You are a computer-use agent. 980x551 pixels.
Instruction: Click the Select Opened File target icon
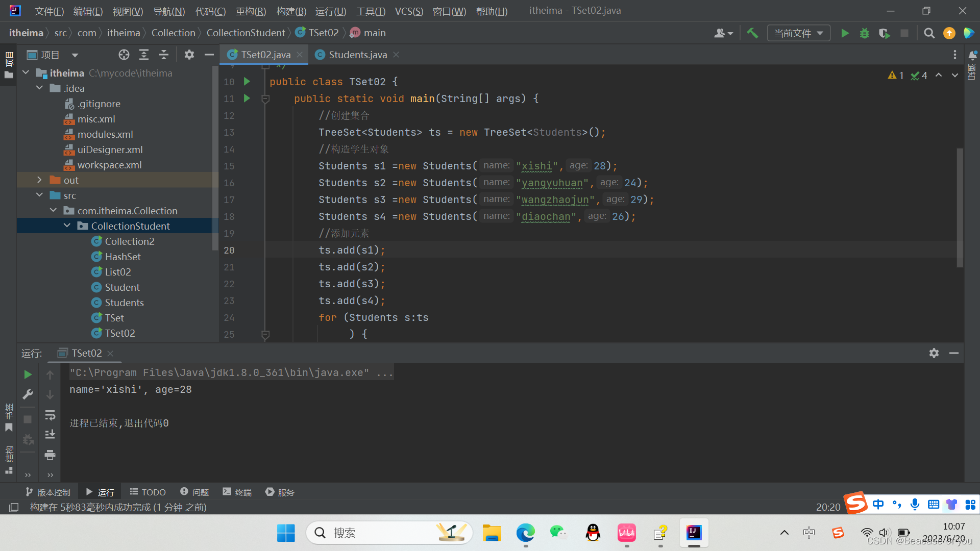[124, 55]
